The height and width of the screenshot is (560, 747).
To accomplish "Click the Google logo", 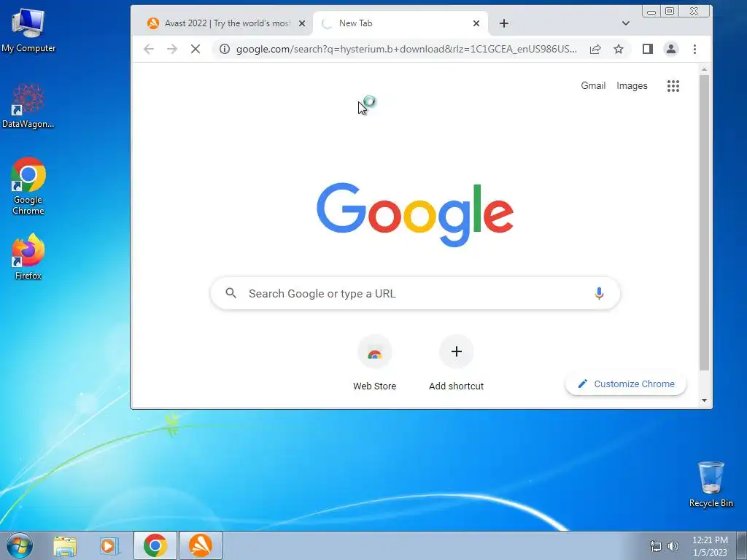I will pos(415,215).
